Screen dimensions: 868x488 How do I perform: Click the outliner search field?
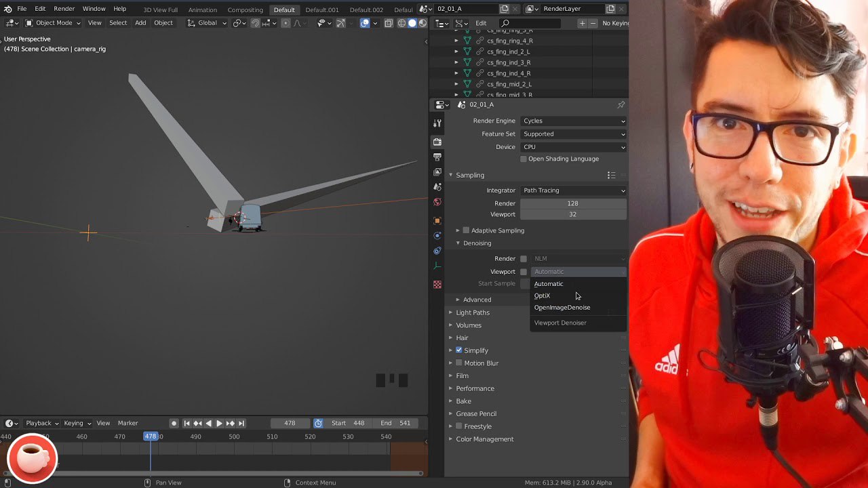529,23
